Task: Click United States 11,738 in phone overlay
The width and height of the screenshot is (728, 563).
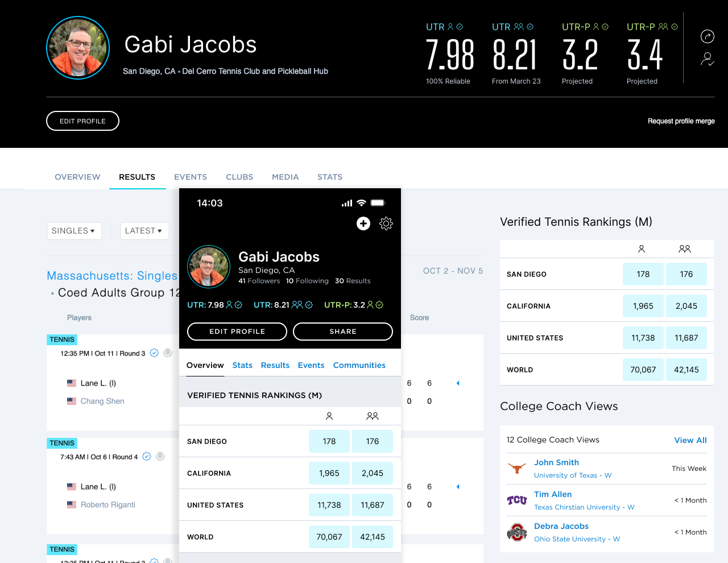Action: (x=329, y=505)
